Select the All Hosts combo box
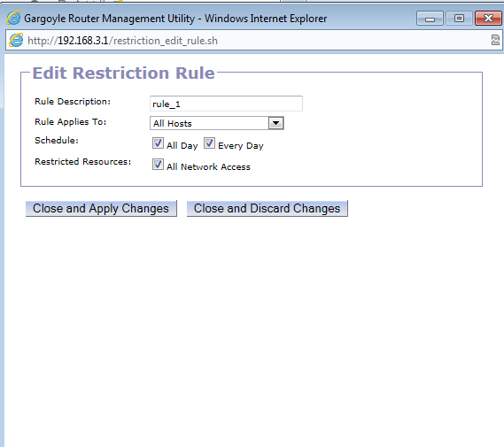 (217, 123)
